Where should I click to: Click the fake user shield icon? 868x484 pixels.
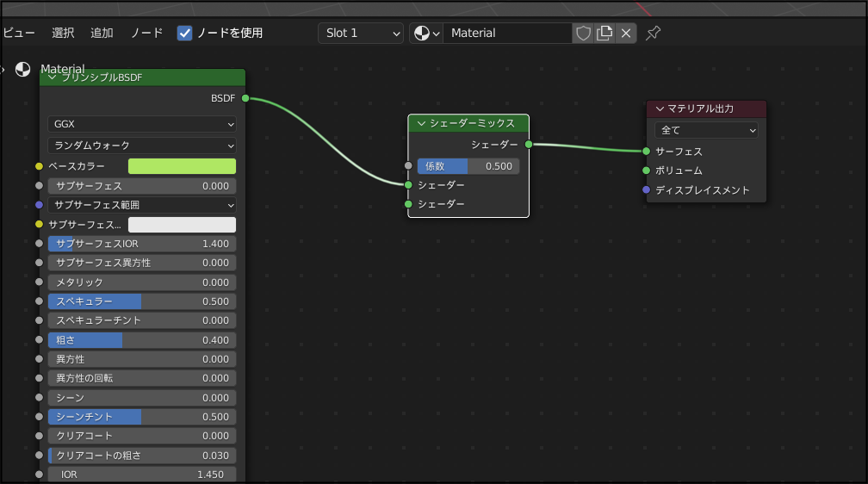tap(583, 34)
